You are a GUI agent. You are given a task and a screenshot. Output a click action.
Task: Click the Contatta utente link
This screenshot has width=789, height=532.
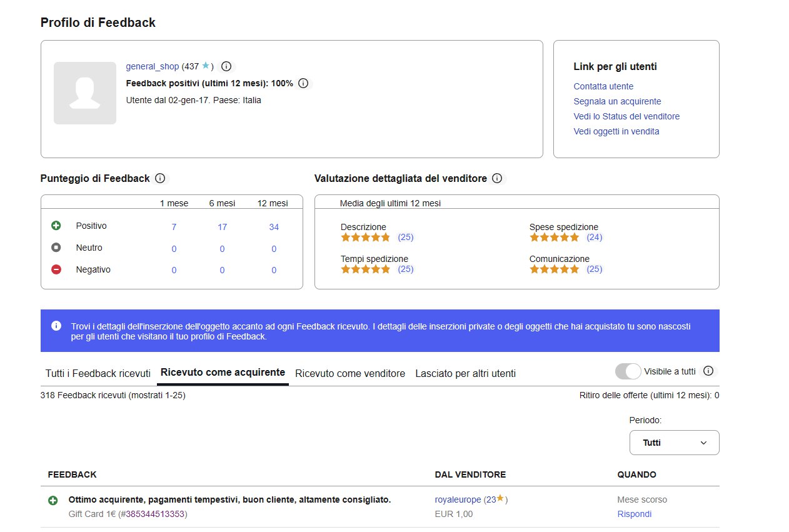tap(603, 86)
